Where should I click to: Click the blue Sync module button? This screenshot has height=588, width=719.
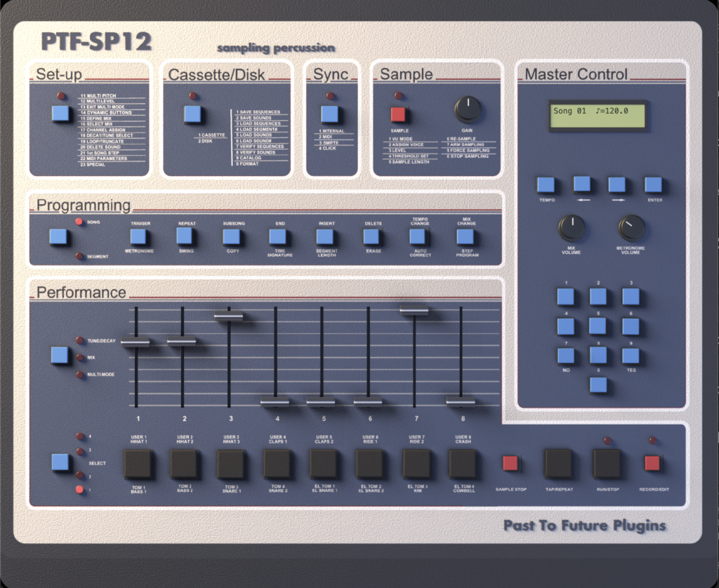(329, 114)
